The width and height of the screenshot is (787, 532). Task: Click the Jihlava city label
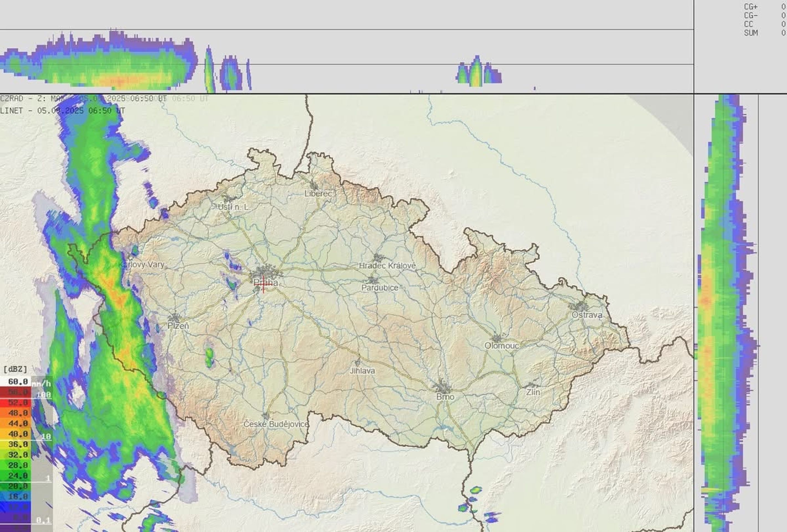point(362,371)
